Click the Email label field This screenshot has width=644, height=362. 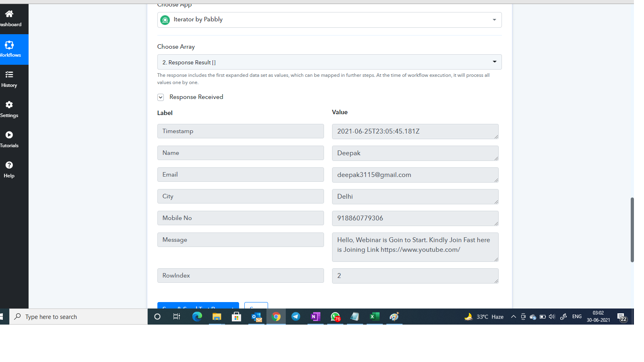(240, 175)
